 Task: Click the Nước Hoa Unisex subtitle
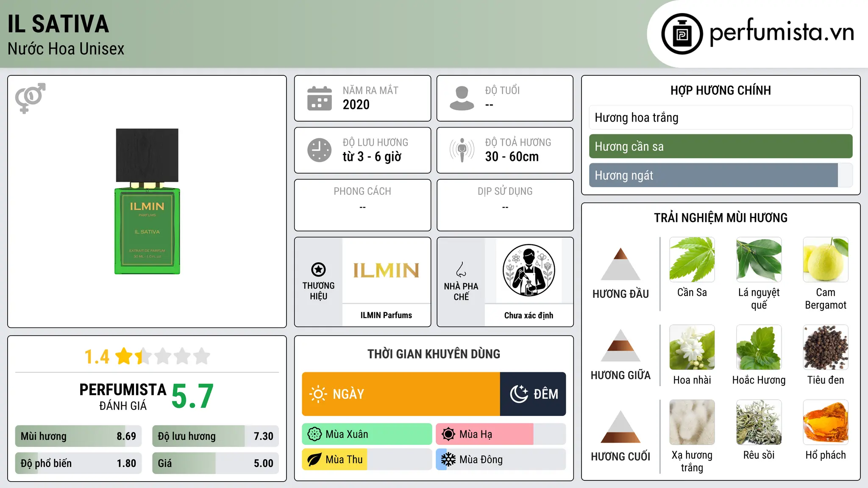pos(66,49)
